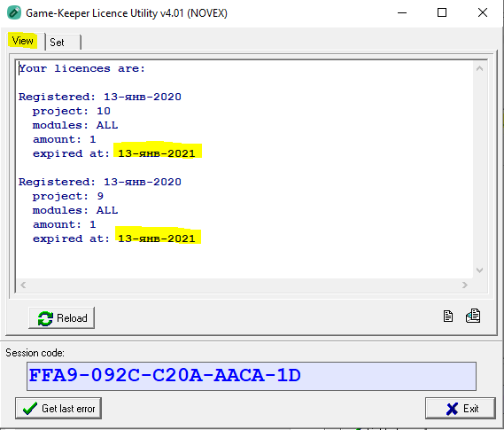Switch to the Set tab
This screenshot has width=504, height=430.
[63, 43]
